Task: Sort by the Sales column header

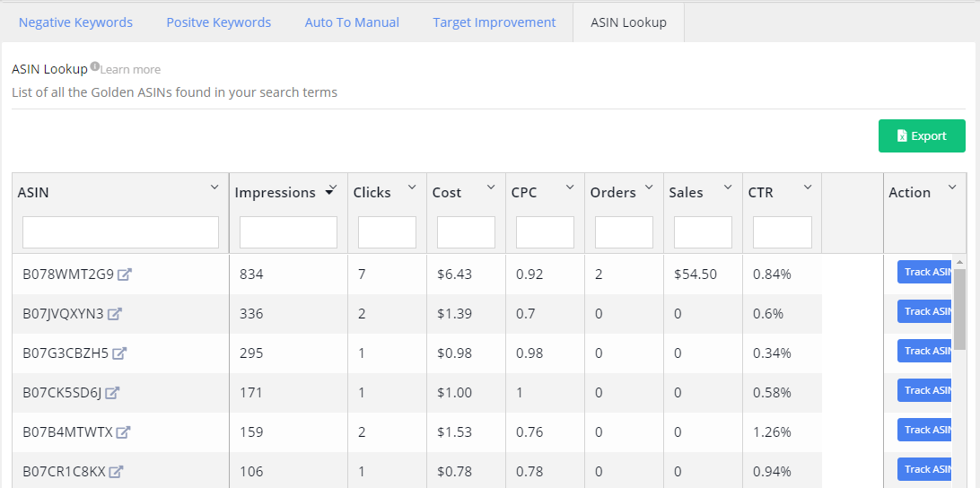Action: (686, 193)
